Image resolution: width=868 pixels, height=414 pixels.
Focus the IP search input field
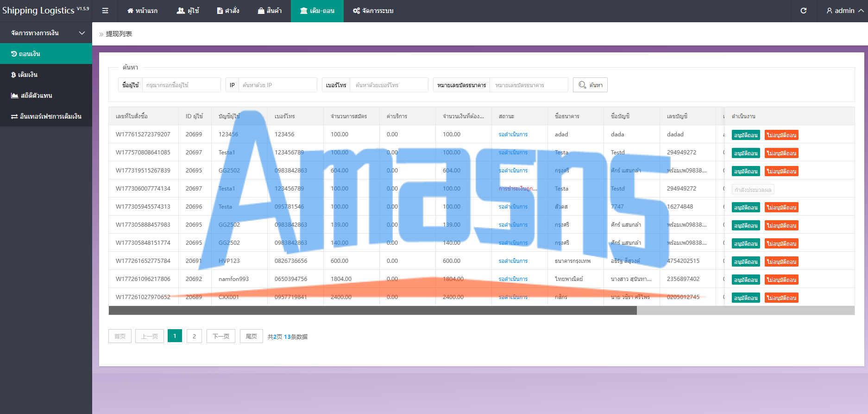tap(277, 85)
